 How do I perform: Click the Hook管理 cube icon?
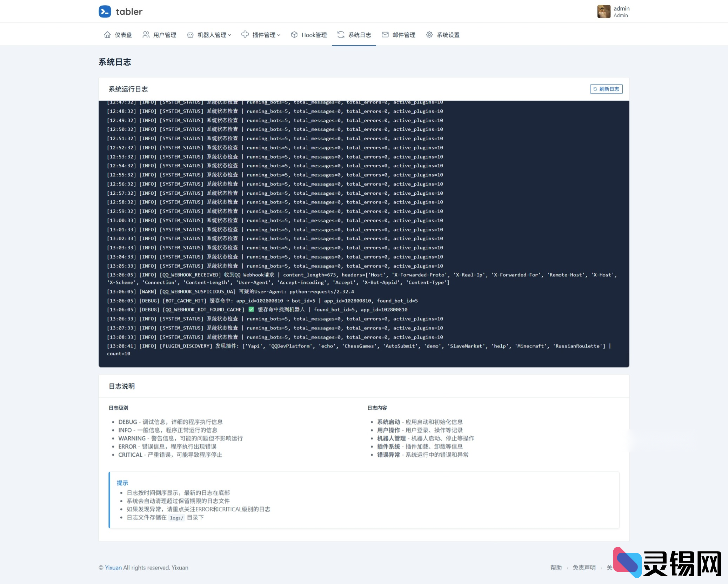(294, 35)
